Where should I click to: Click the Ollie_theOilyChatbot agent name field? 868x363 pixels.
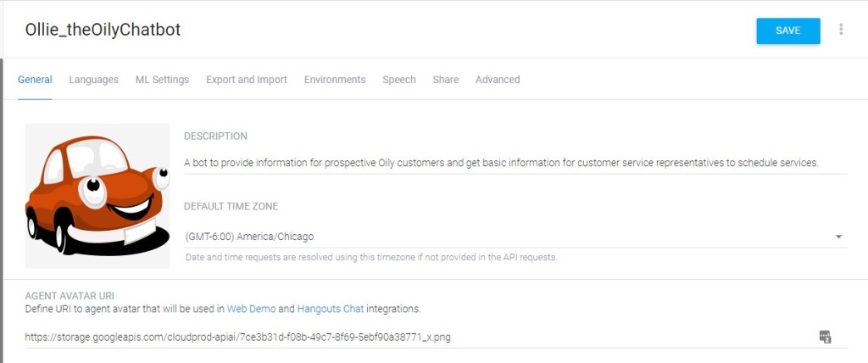[103, 30]
